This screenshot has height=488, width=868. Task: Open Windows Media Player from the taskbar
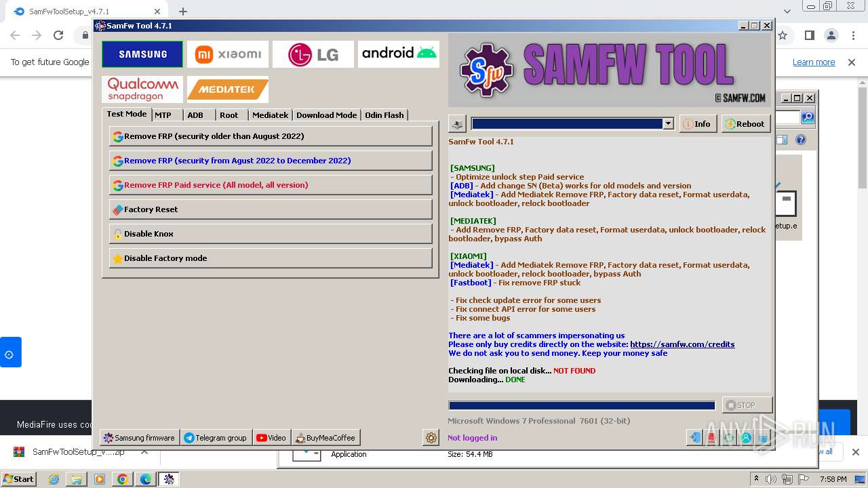100,479
